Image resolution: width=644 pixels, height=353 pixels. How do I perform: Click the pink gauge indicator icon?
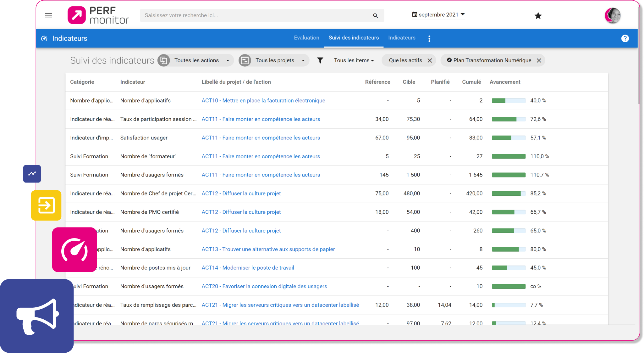(74, 250)
